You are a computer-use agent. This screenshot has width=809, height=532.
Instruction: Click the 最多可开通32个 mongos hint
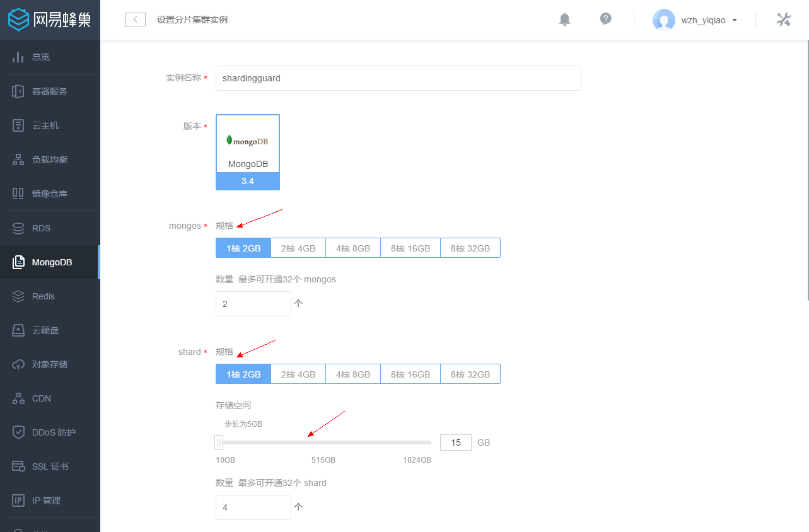[x=287, y=279]
